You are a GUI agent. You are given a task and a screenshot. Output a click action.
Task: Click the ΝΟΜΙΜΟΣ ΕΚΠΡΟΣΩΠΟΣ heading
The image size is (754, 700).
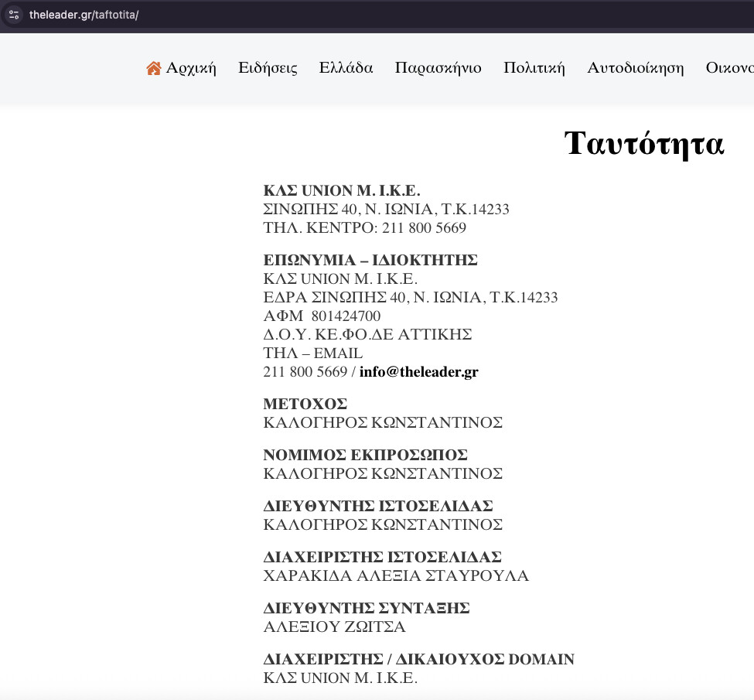coord(366,455)
